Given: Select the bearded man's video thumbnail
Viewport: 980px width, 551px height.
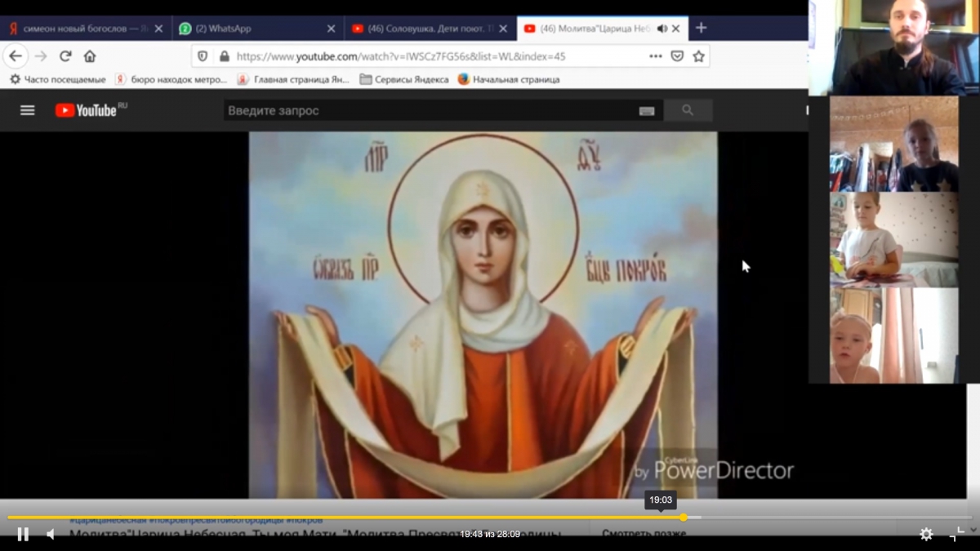Looking at the screenshot, I should pos(894,47).
